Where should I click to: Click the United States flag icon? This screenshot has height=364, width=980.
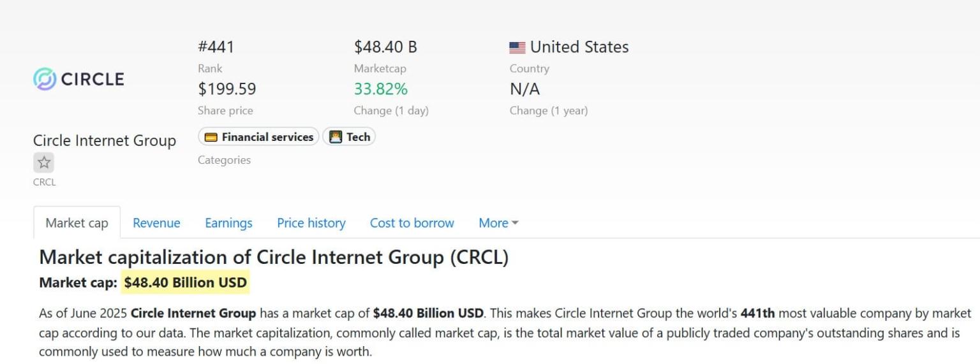point(517,48)
